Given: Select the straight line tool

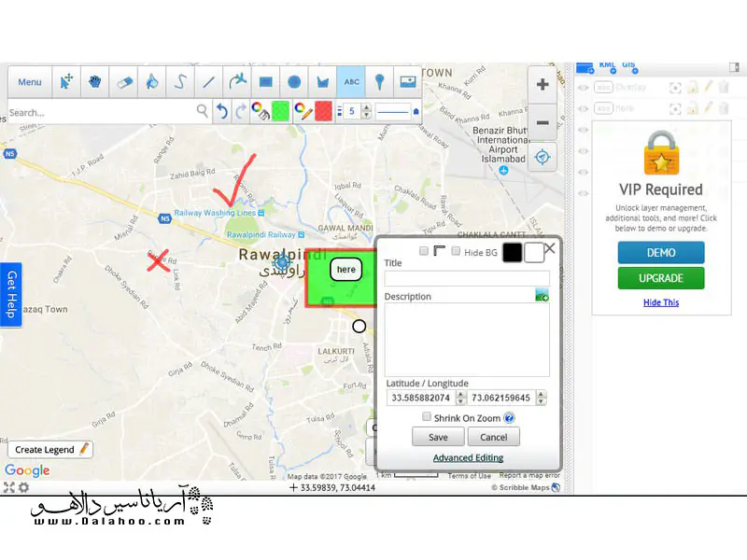Looking at the screenshot, I should click(x=208, y=82).
